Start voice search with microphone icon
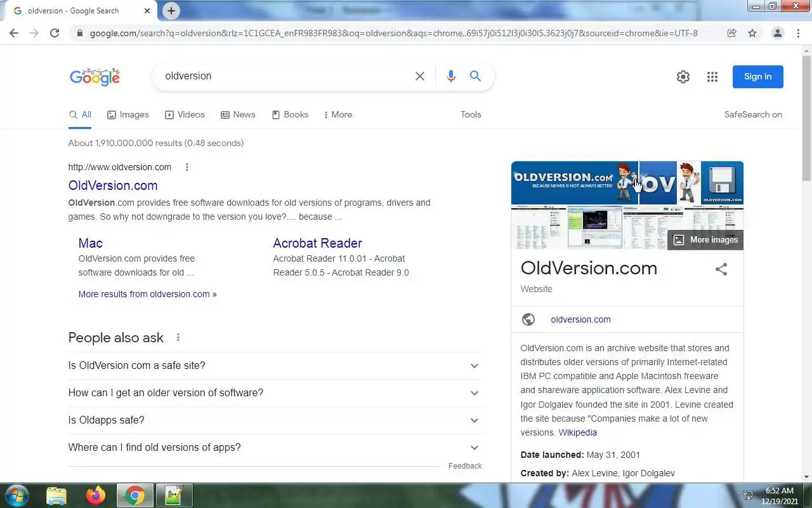The image size is (812, 508). coord(451,76)
